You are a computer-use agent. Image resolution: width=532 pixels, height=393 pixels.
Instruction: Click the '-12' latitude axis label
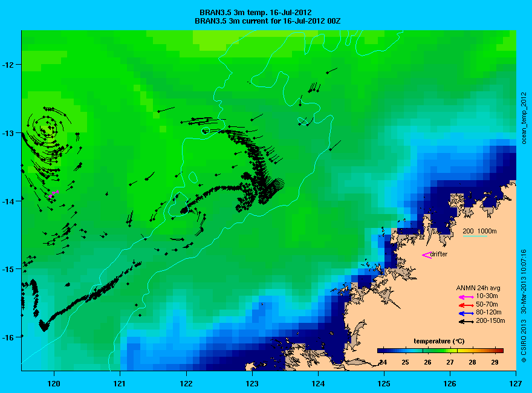pos(7,65)
